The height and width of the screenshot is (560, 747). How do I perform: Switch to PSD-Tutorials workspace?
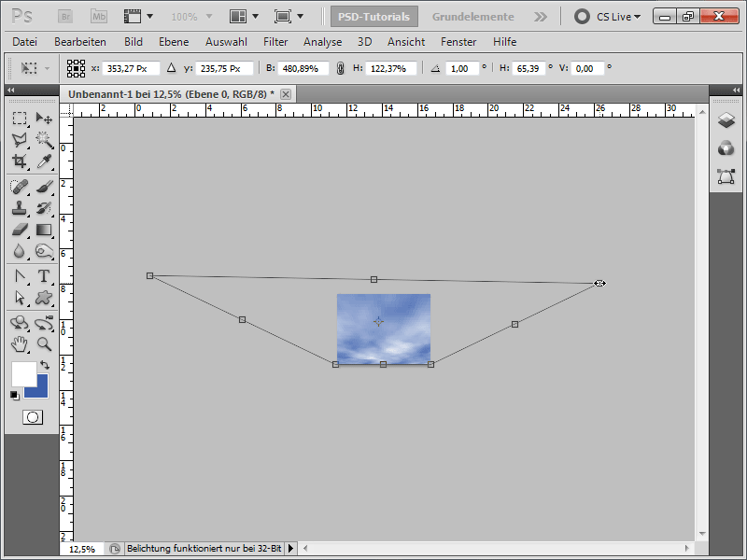point(374,17)
